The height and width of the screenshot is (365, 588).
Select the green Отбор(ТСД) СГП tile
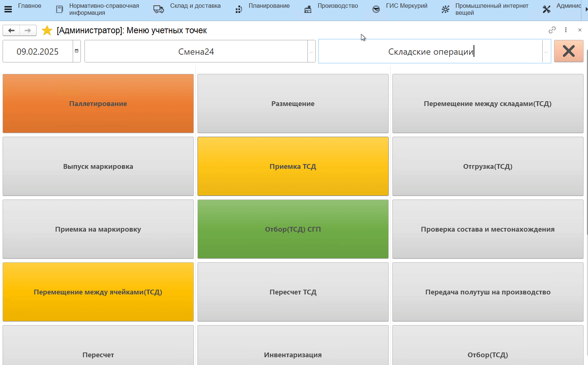point(293,229)
